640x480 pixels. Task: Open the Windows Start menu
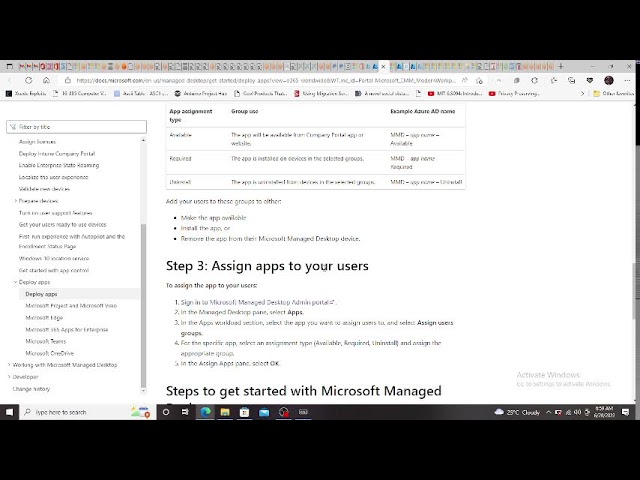pos(9,412)
